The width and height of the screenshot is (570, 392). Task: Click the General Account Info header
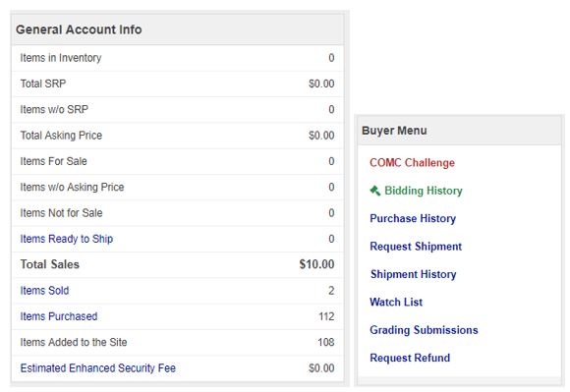178,29
